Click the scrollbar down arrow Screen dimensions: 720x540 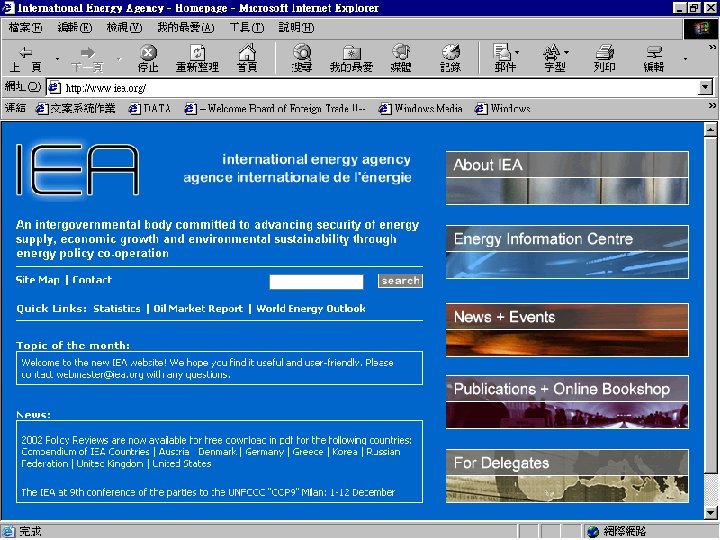[710, 512]
